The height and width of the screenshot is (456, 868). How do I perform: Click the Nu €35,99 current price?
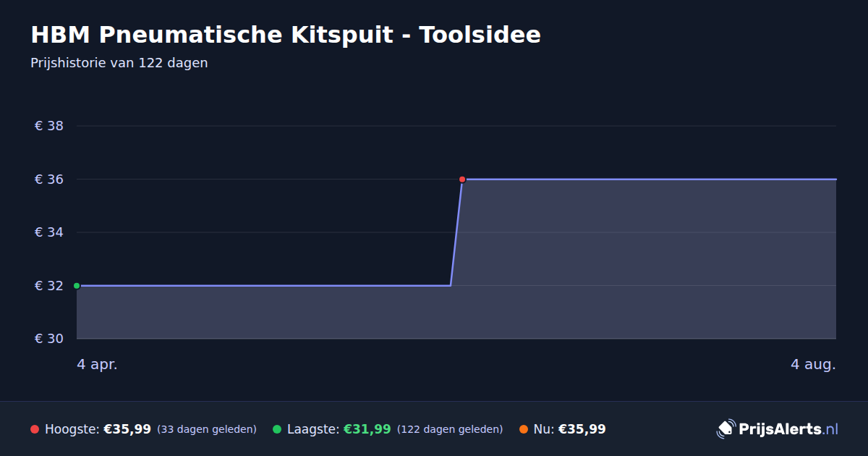click(x=582, y=429)
